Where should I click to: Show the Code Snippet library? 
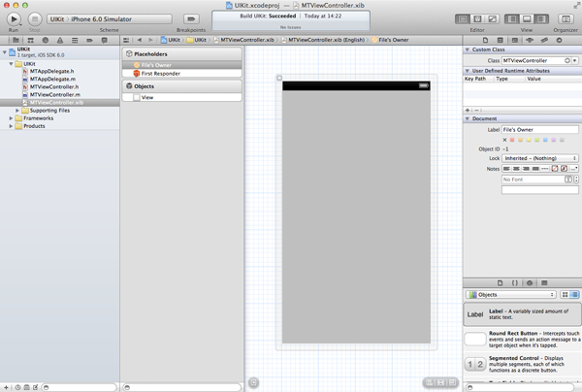(x=515, y=283)
